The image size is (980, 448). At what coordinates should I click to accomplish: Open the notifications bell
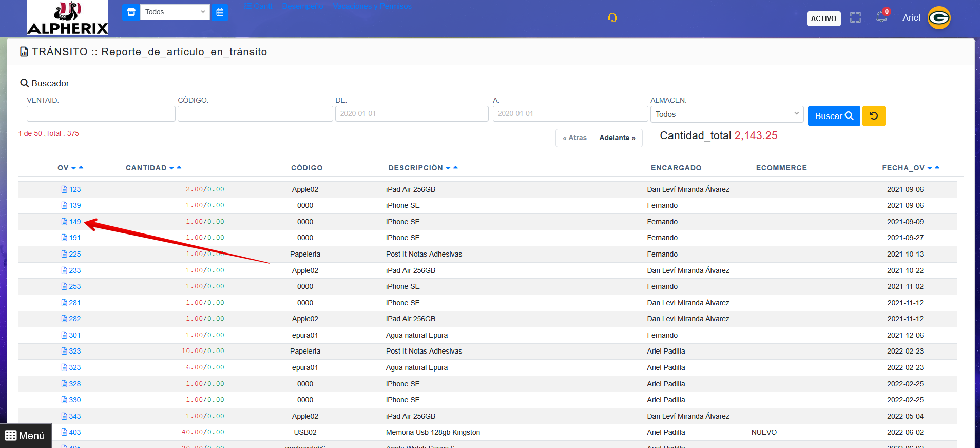point(881,17)
